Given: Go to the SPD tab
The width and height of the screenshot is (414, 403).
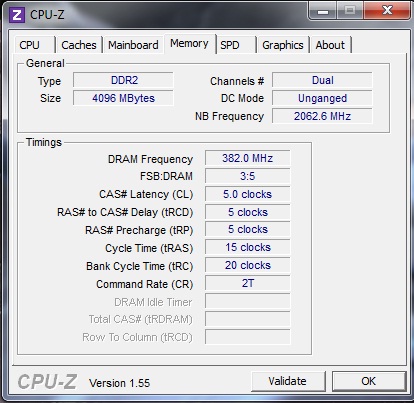Looking at the screenshot, I should tap(236, 45).
